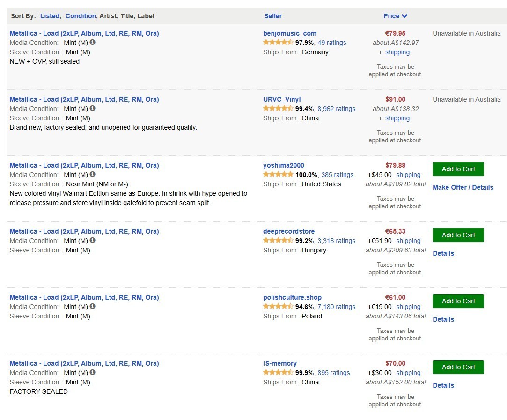Image resolution: width=507 pixels, height=420 pixels.
Task: Add IS-memory listing to cart
Action: (x=458, y=367)
